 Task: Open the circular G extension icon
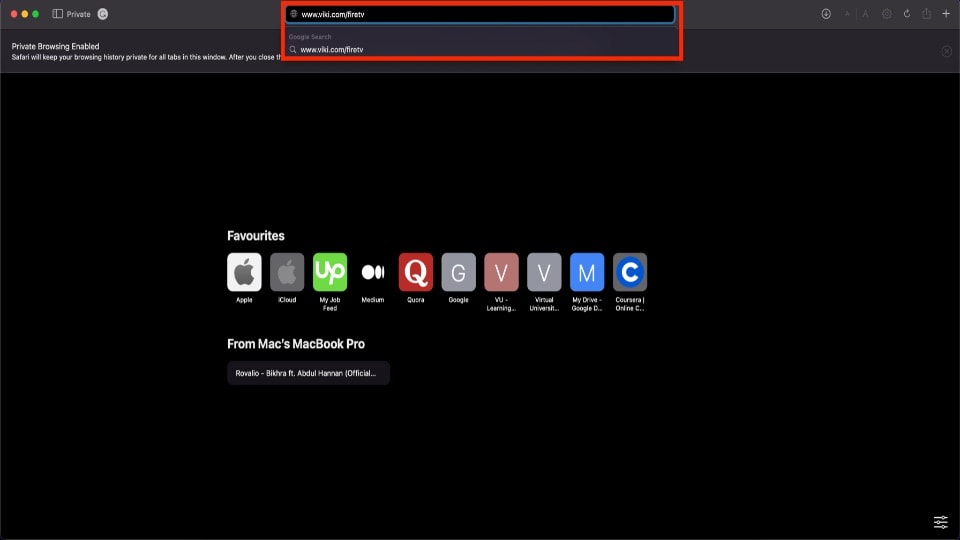point(103,13)
